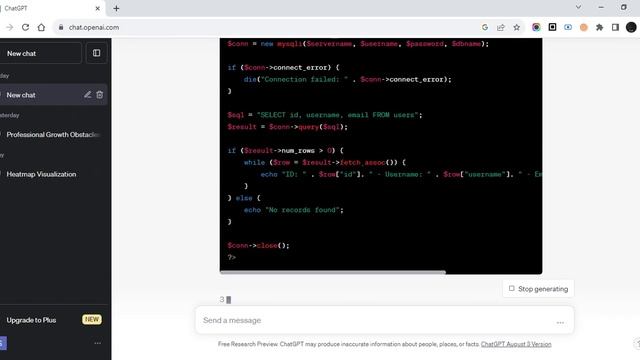Open the colorful round extension icon
640x360 pixels.
(x=536, y=27)
